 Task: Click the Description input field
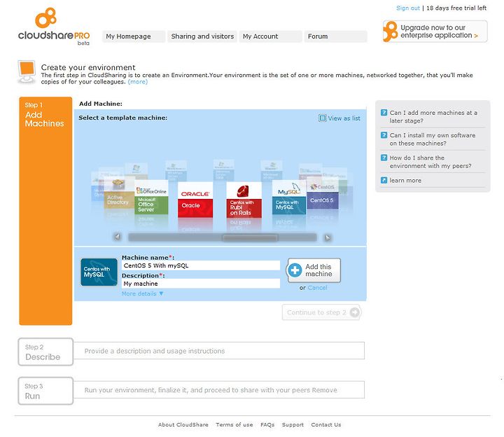[x=201, y=284]
